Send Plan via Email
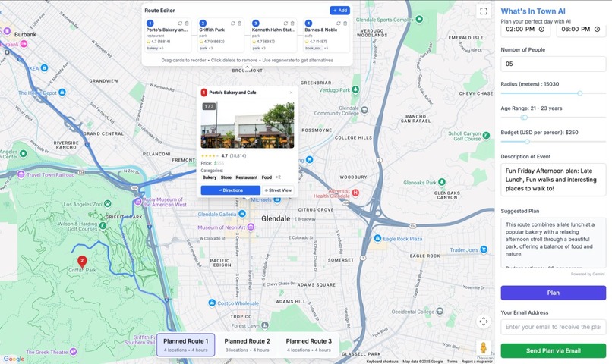612x364 pixels. pos(553,351)
